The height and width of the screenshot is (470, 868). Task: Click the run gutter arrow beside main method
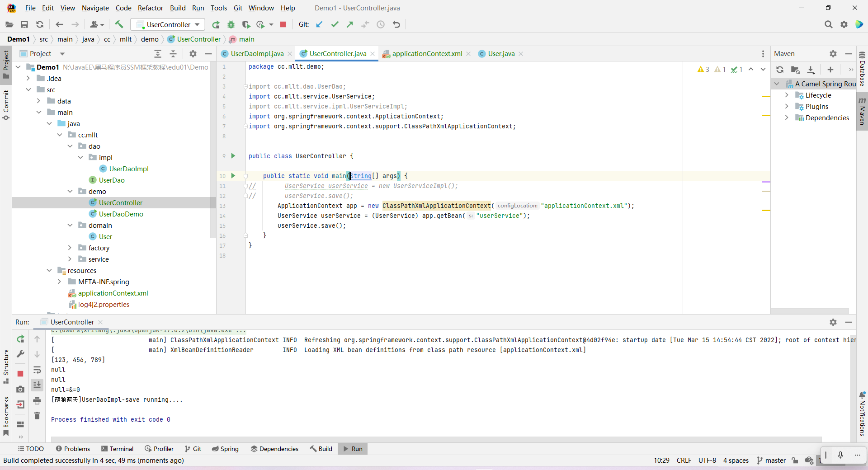tap(233, 175)
